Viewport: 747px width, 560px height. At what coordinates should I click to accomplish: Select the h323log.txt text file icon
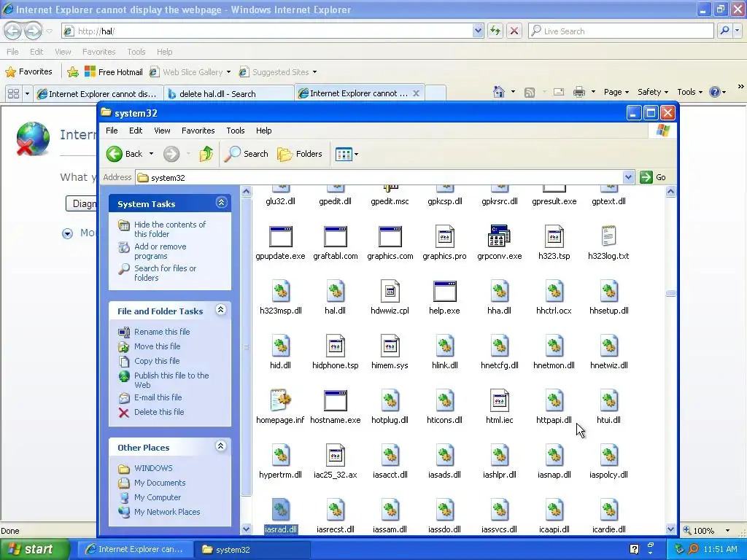pos(609,237)
